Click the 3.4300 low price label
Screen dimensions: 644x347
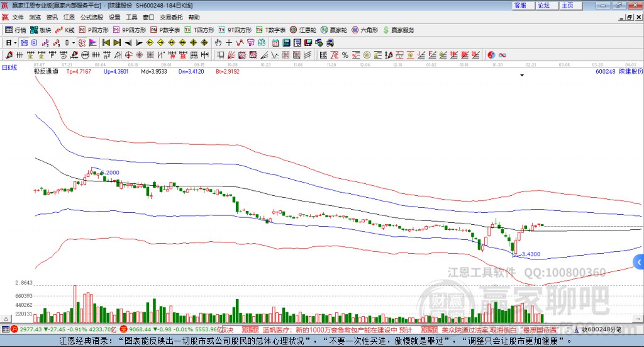click(x=531, y=254)
